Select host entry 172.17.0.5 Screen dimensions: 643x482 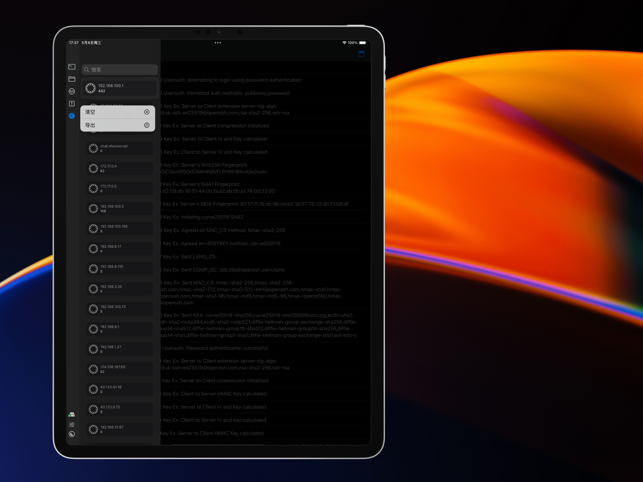tap(120, 188)
